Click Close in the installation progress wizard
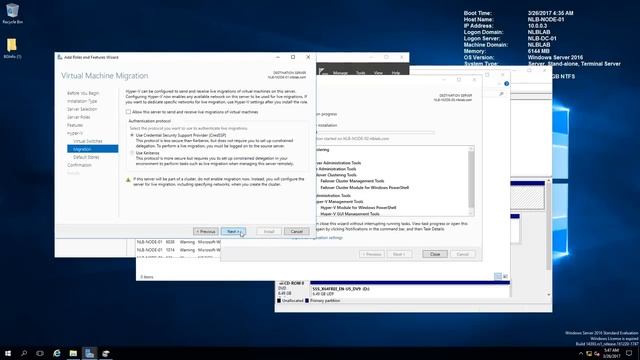 click(435, 254)
